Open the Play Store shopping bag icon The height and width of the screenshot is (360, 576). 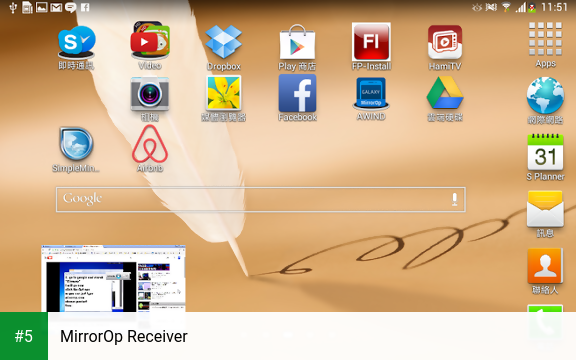(x=297, y=42)
